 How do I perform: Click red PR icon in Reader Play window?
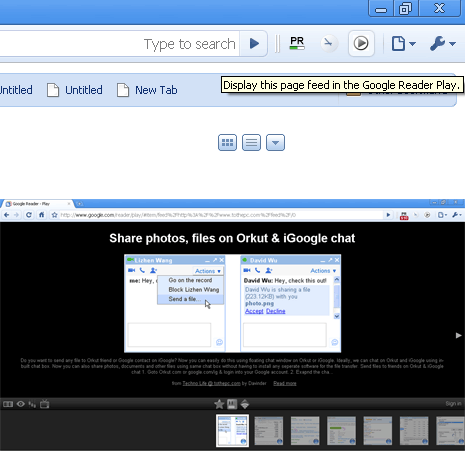click(x=404, y=216)
